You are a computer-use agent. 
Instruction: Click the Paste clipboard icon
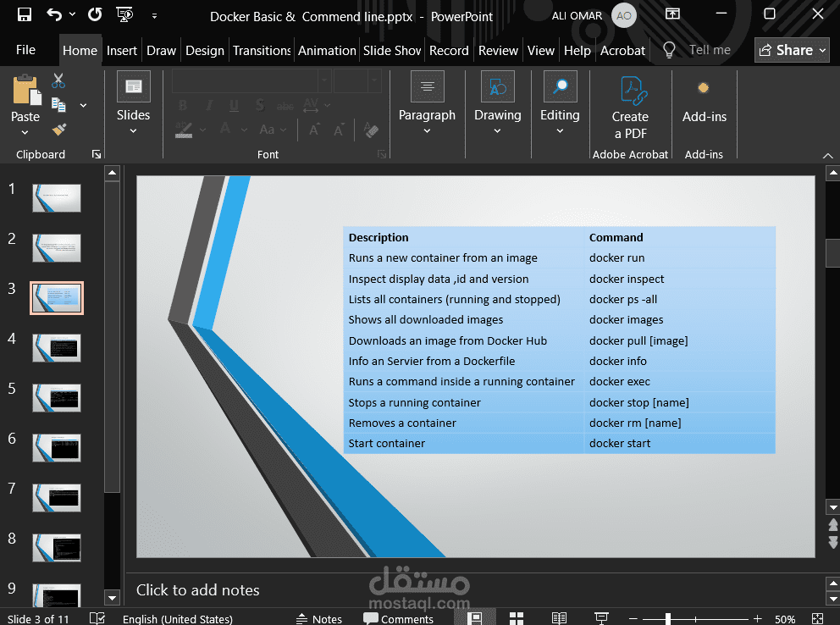[25, 90]
